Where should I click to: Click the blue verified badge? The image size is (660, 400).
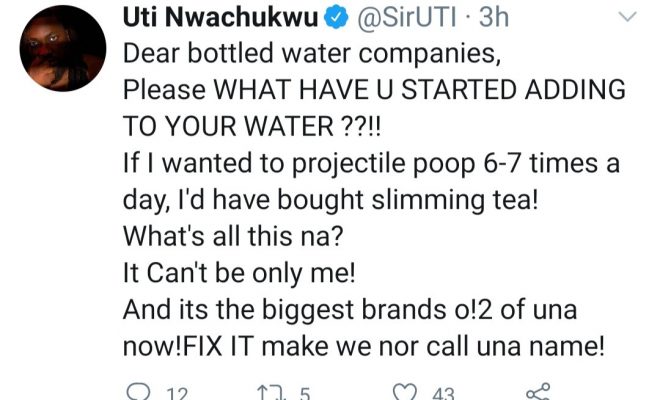pyautogui.click(x=335, y=18)
